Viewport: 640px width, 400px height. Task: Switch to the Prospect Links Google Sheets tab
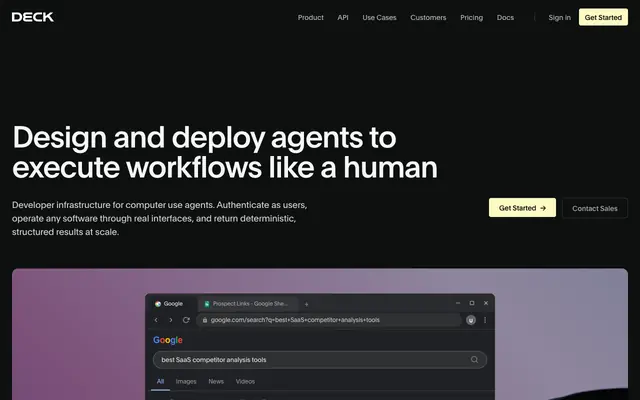tap(247, 304)
